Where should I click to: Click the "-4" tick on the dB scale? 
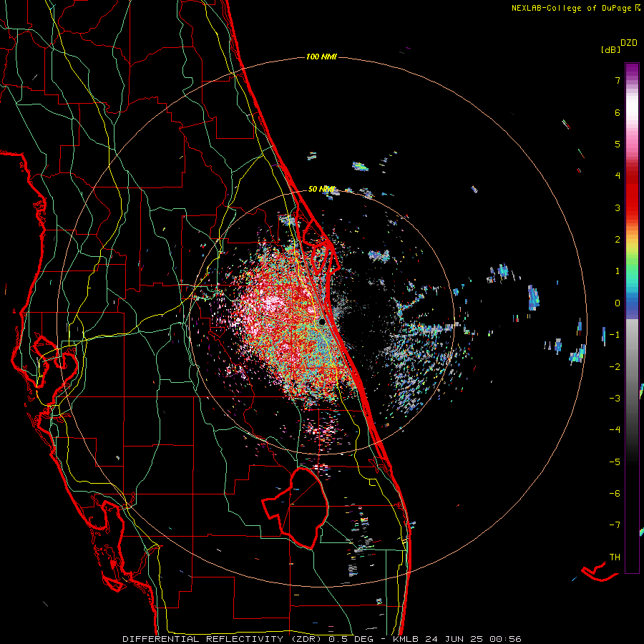point(615,430)
